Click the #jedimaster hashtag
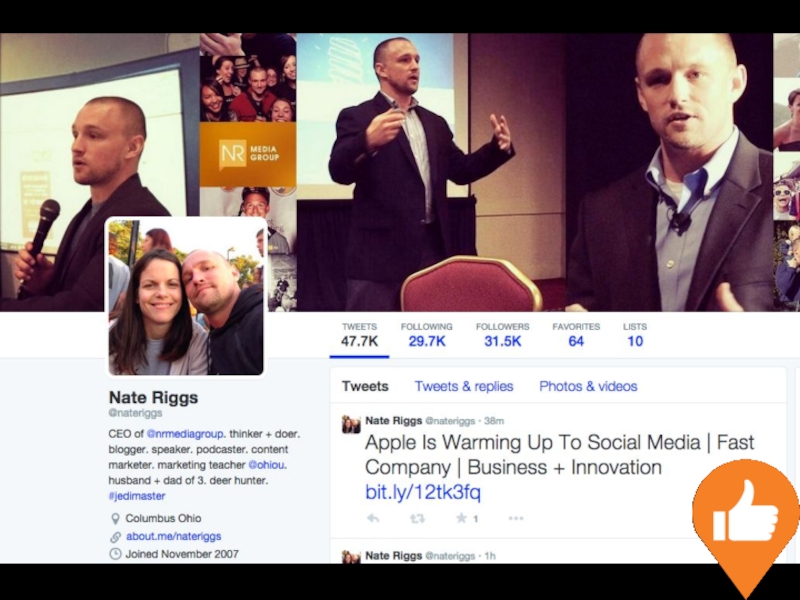This screenshot has height=600, width=800. pos(137,496)
